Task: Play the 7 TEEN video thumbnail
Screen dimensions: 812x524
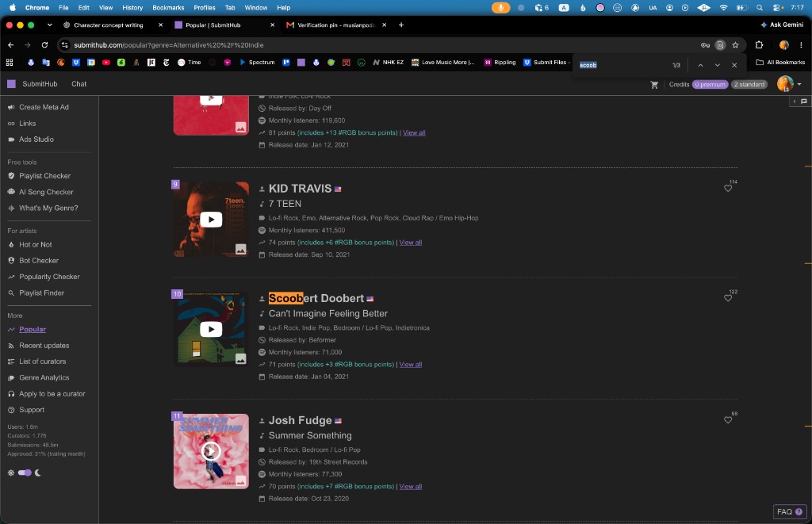Action: 211,220
